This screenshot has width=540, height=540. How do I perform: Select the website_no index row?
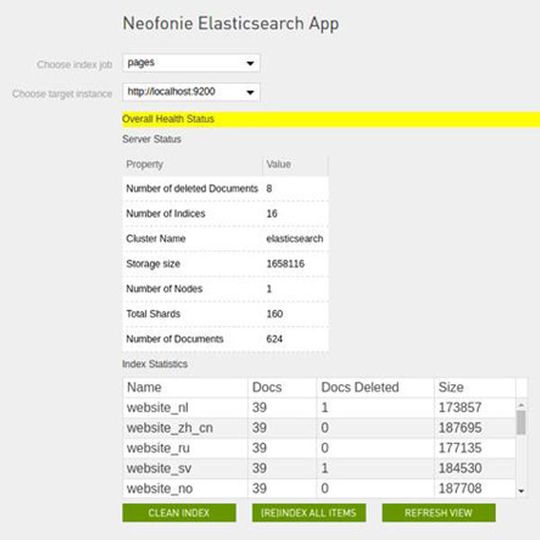pos(319,488)
